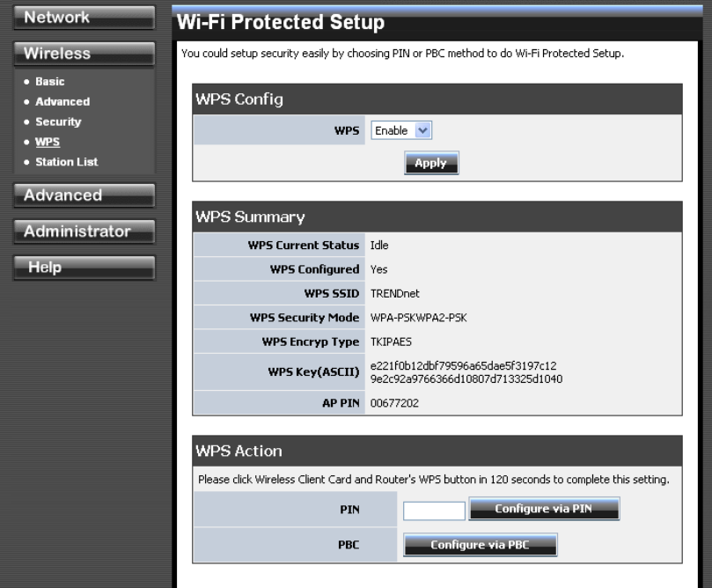Open the Advanced wireless submenu link

[x=62, y=102]
